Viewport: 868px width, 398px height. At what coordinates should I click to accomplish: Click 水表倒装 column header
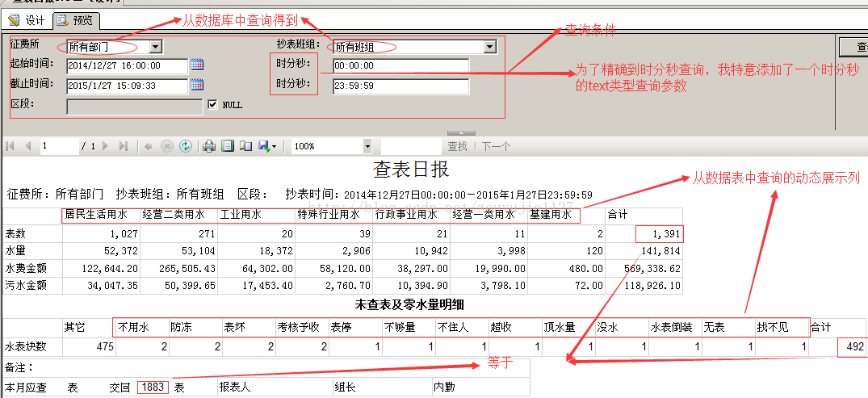click(670, 327)
